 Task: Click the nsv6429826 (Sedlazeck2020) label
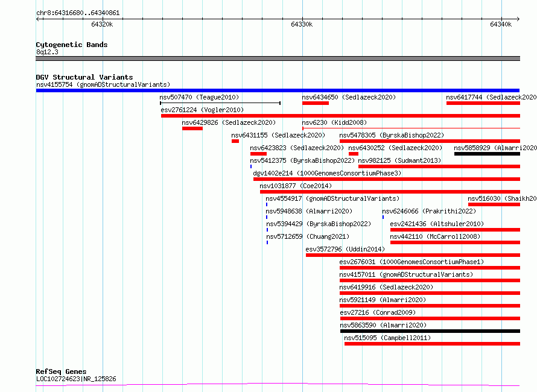tap(229, 122)
